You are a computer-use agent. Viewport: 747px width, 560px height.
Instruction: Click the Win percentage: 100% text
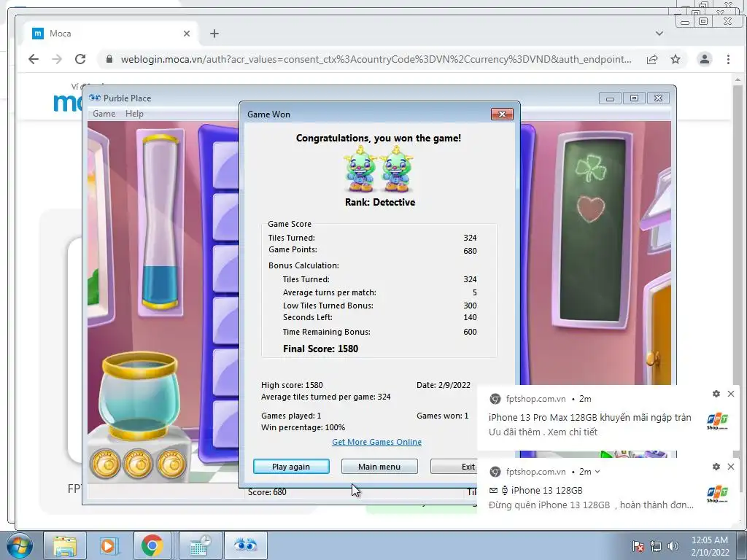(303, 427)
